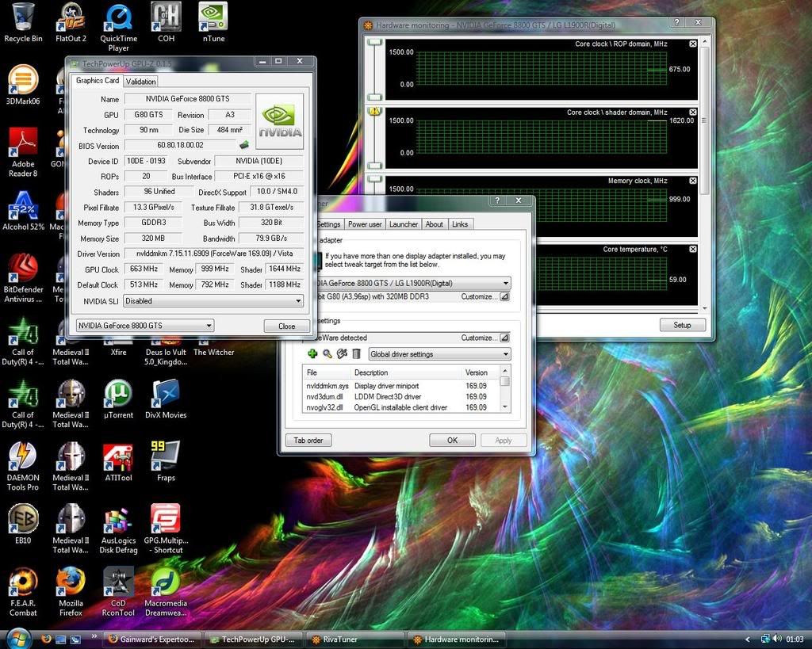The width and height of the screenshot is (812, 649).
Task: Open the About tab in RivaTuner
Action: (434, 224)
